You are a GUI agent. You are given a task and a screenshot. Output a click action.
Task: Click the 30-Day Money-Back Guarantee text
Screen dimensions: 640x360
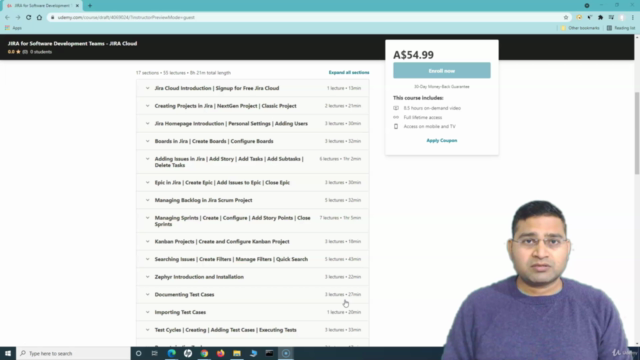click(442, 87)
